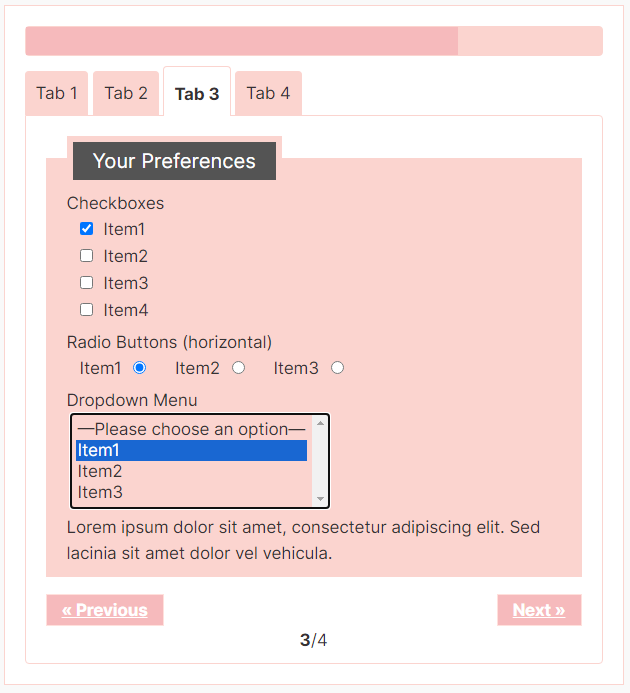Switch to Tab 1

coord(57,93)
